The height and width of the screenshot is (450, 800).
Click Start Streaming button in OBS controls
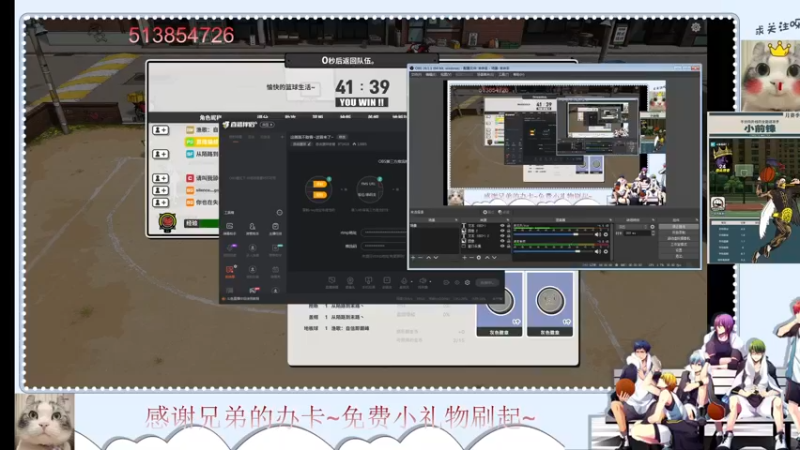coord(679,227)
